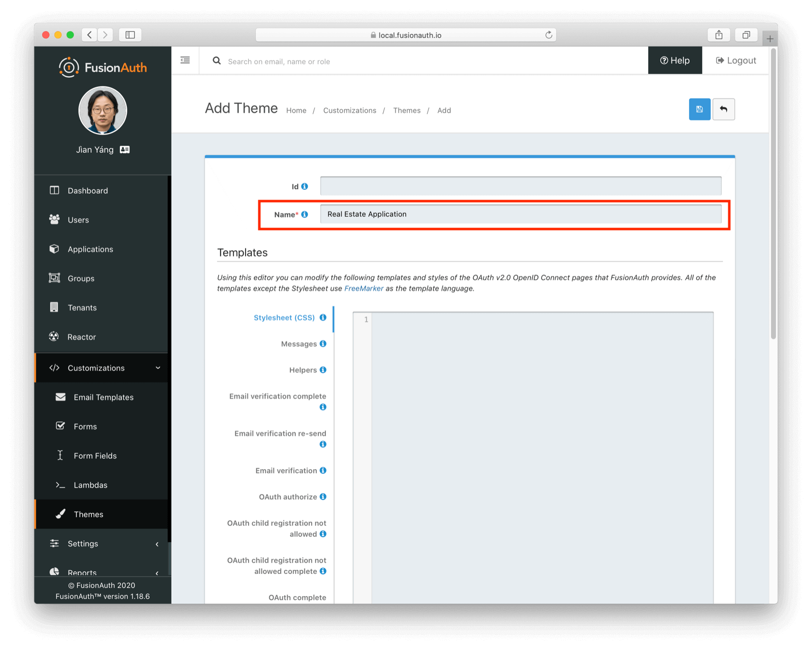Click the Safari show tabs overview icon

pyautogui.click(x=746, y=35)
